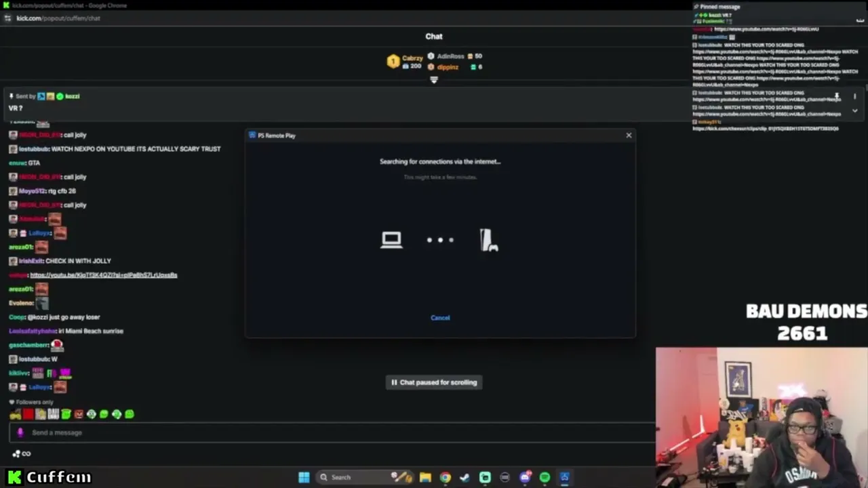
Task: Click the kick.com address bar URL
Action: click(58, 18)
